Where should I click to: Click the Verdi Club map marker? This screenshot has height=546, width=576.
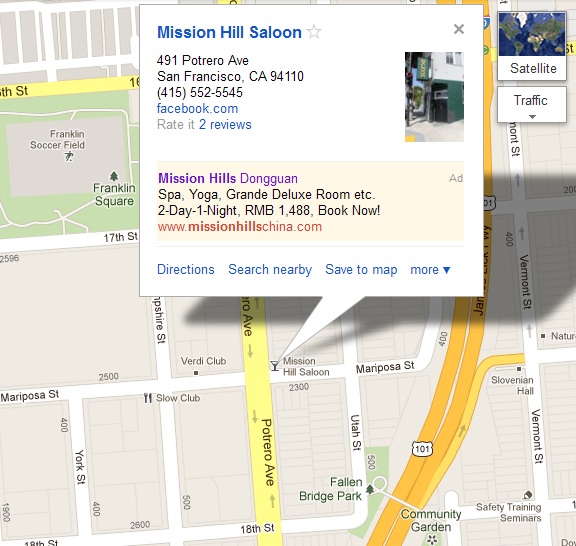196,373
